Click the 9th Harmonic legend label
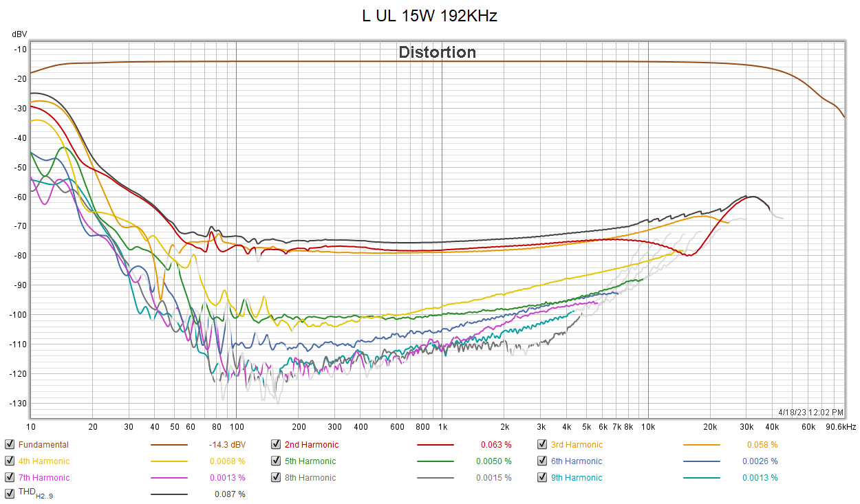The width and height of the screenshot is (860, 504). (577, 478)
